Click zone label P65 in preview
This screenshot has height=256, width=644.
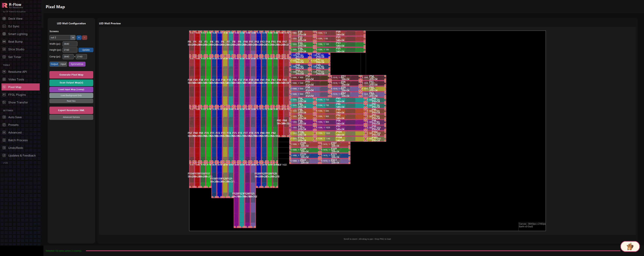coord(338,98)
